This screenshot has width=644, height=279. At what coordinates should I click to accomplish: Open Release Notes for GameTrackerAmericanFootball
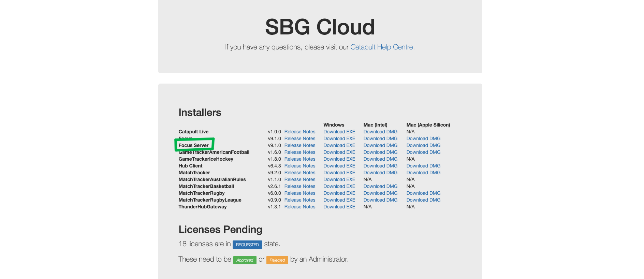(x=300, y=152)
